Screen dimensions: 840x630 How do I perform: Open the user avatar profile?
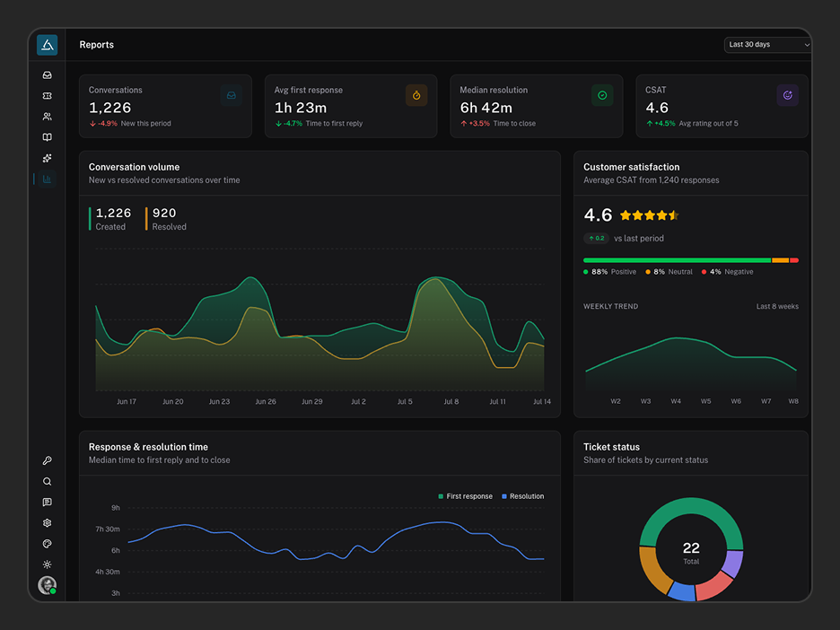(48, 585)
